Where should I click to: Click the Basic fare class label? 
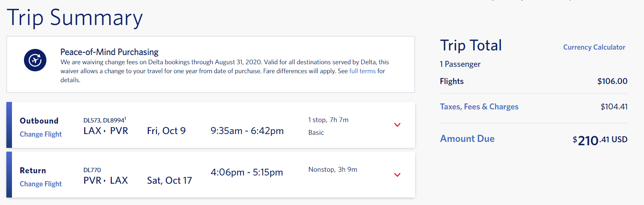coord(316,133)
